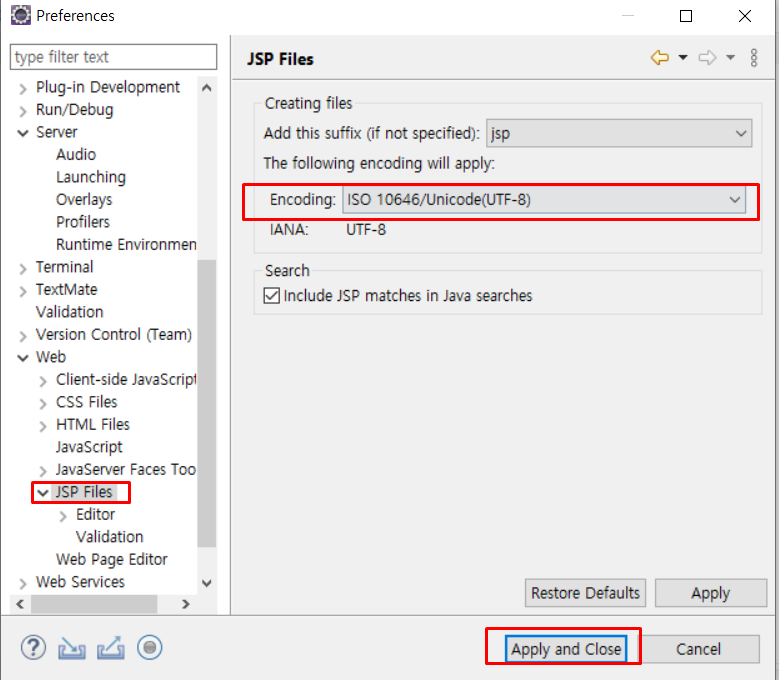Maximize the Preferences window
The width and height of the screenshot is (779, 680).
pyautogui.click(x=686, y=16)
